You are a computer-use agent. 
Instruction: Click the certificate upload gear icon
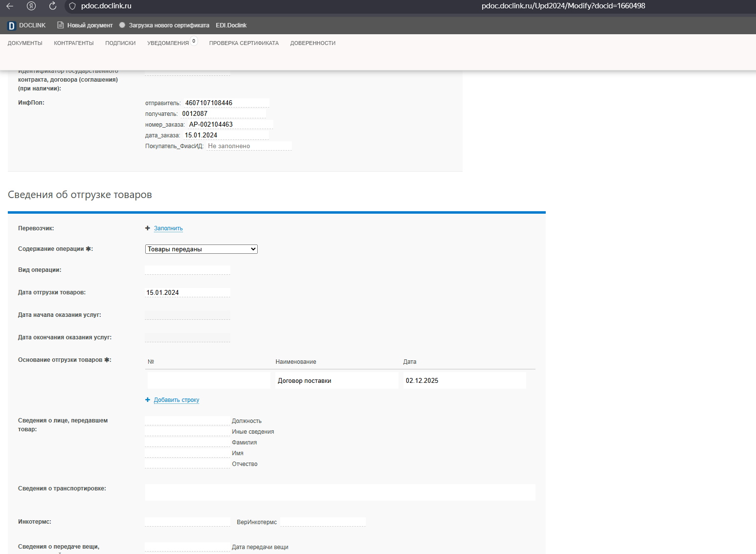(122, 25)
